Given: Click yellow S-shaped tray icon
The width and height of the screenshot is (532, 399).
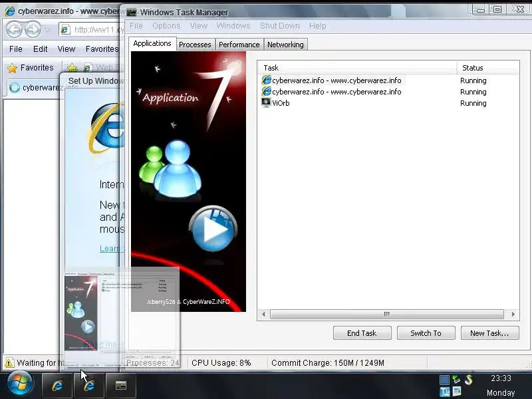Looking at the screenshot, I should [x=469, y=379].
